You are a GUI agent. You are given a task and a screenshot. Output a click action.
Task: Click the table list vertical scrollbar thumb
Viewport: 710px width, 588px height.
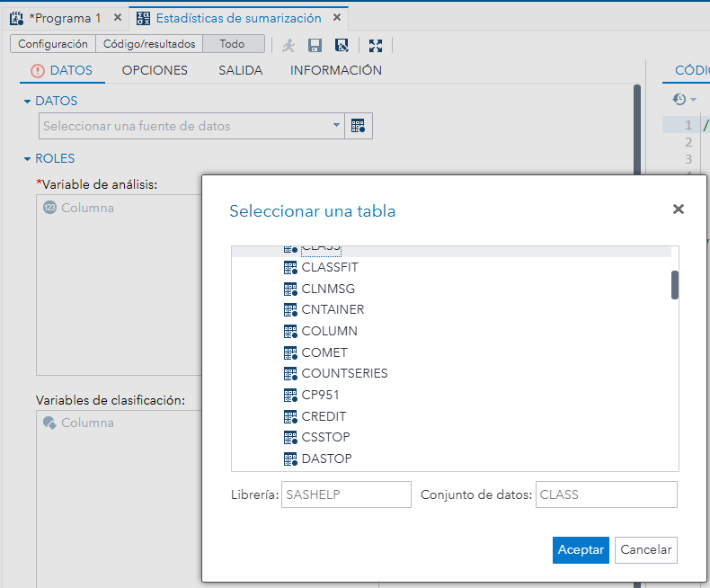click(674, 285)
